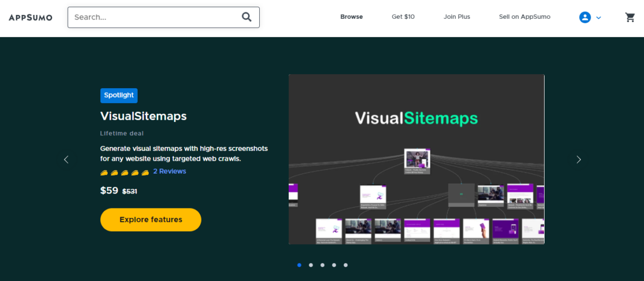This screenshot has height=281, width=644.
Task: Click the VisualSitemaps preview image
Action: pyautogui.click(x=416, y=159)
